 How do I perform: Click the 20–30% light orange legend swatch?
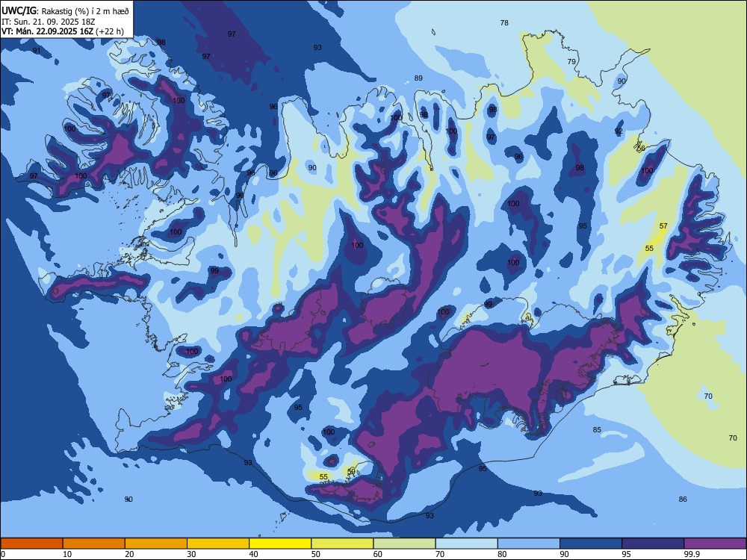tap(156, 544)
